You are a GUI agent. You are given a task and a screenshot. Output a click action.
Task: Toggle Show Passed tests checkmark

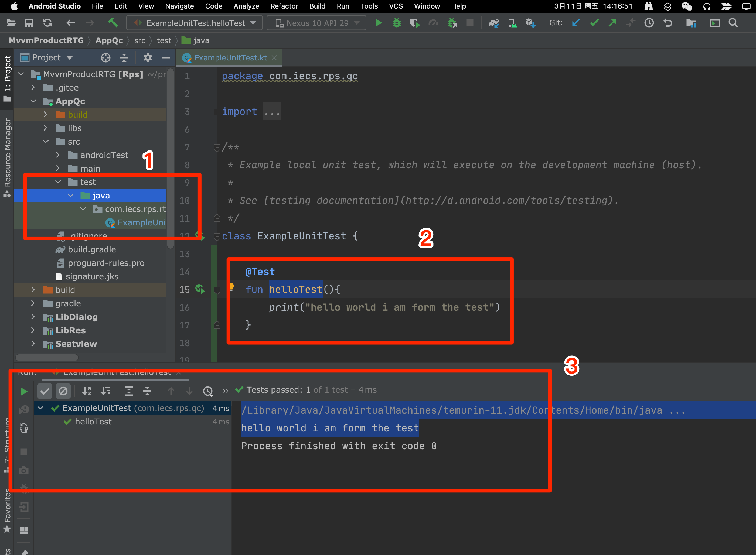[45, 391]
